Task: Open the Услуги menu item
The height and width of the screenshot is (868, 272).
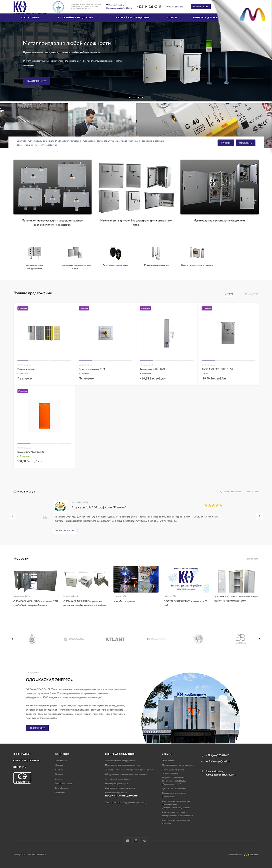Action: click(x=172, y=17)
